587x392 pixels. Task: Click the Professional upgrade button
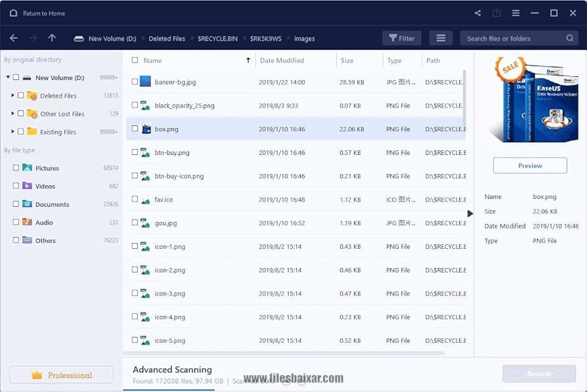point(61,375)
